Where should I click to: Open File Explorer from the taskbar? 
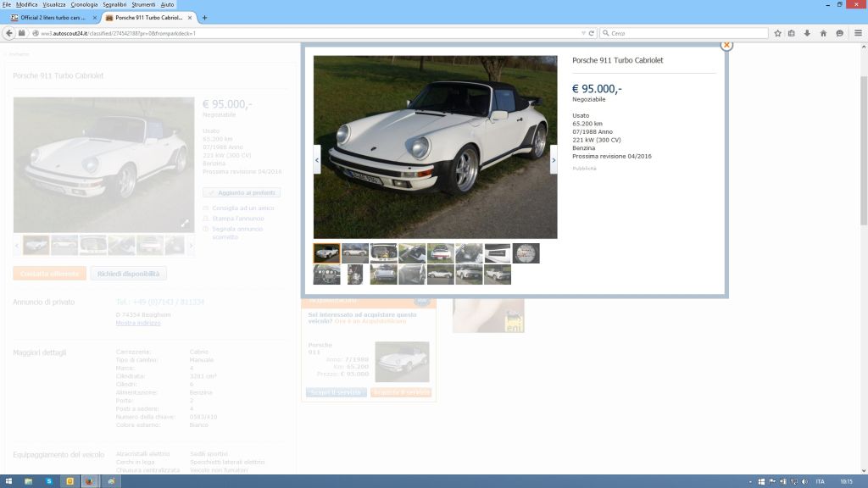28,481
